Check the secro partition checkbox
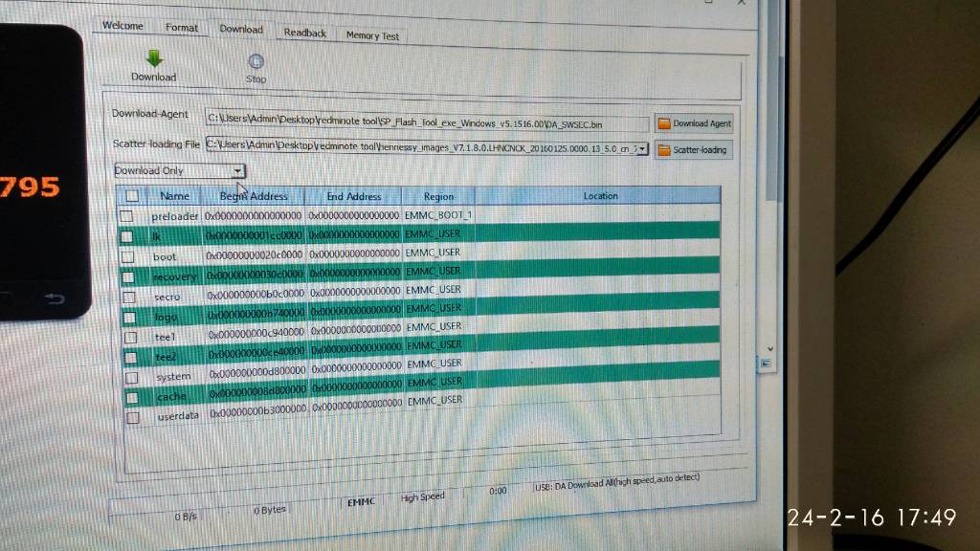980x551 pixels. [x=129, y=298]
